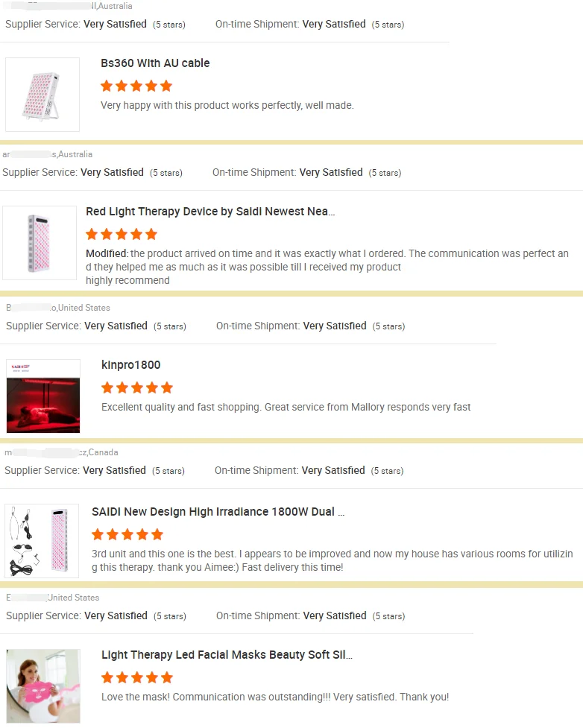Open the Red Light Therapy Device product image
This screenshot has width=583, height=728.
(x=40, y=243)
